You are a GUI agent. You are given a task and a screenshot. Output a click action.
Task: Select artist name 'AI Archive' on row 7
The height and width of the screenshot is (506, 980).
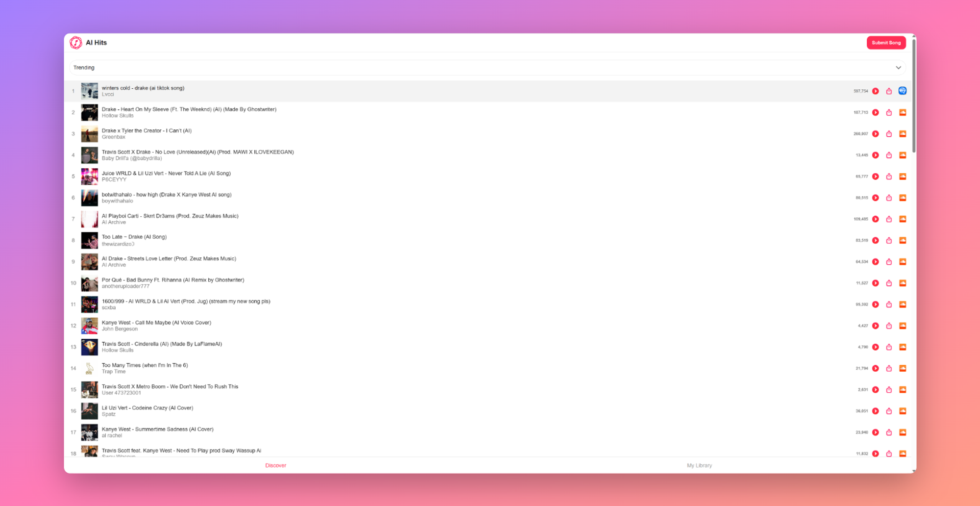pos(114,222)
